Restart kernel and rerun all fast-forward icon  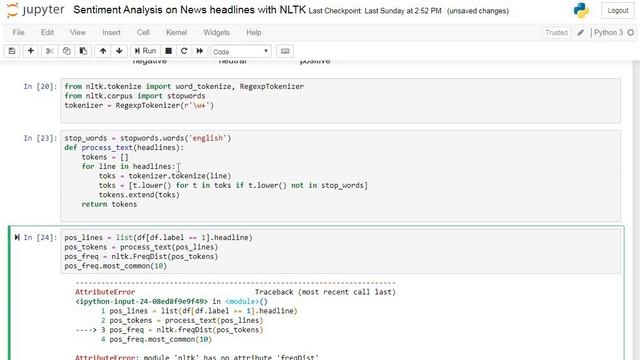pos(200,51)
